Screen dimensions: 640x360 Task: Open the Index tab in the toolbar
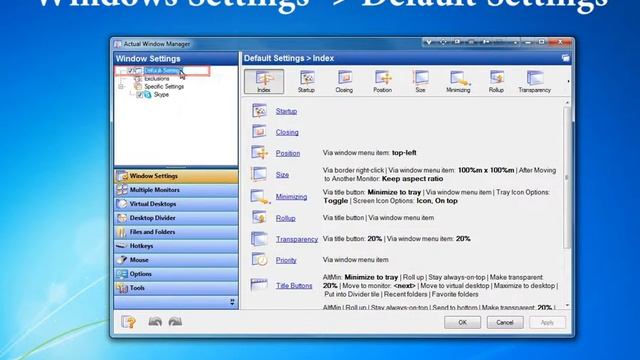264,81
